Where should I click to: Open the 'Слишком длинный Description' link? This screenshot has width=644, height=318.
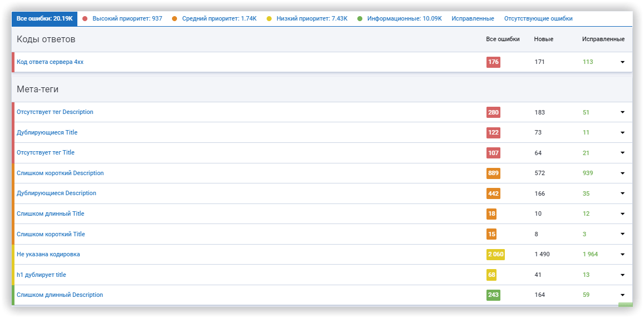(60, 295)
